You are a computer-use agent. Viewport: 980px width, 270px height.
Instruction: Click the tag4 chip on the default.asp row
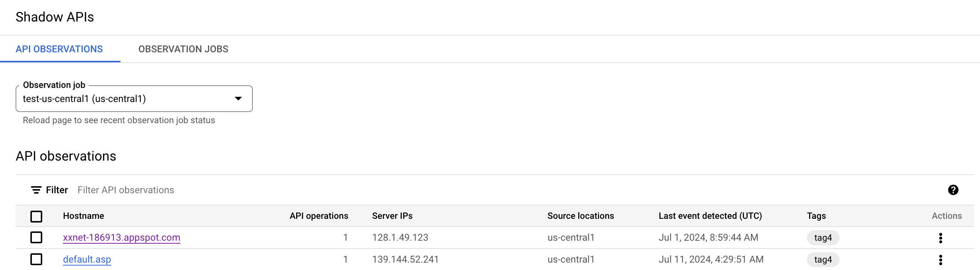[823, 259]
